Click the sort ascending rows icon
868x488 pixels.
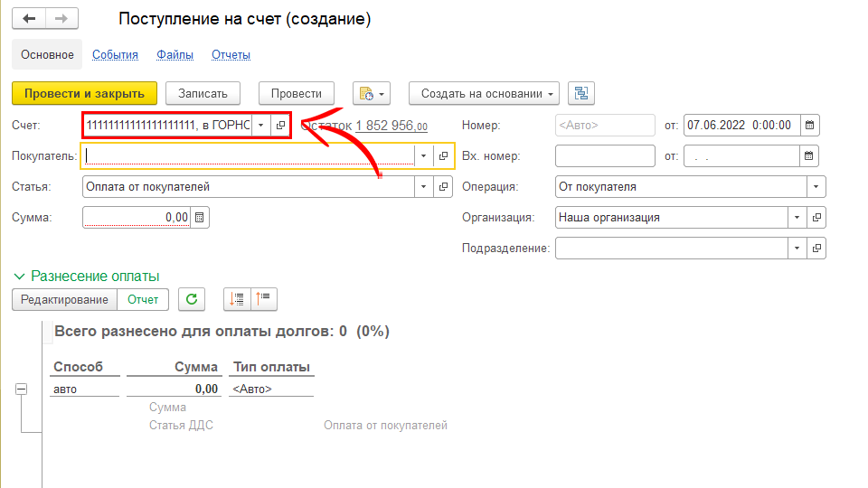tap(237, 299)
